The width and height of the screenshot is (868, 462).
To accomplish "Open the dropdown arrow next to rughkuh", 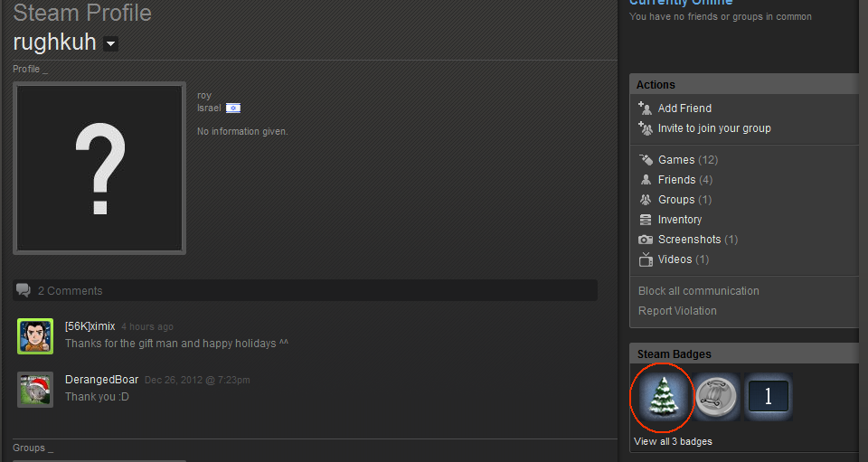I will [110, 43].
